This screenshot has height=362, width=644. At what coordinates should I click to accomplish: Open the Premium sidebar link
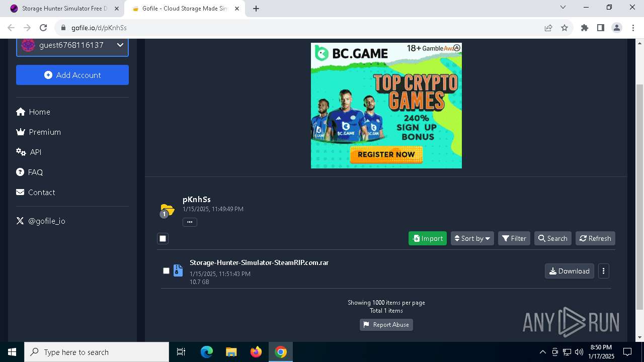(38, 132)
